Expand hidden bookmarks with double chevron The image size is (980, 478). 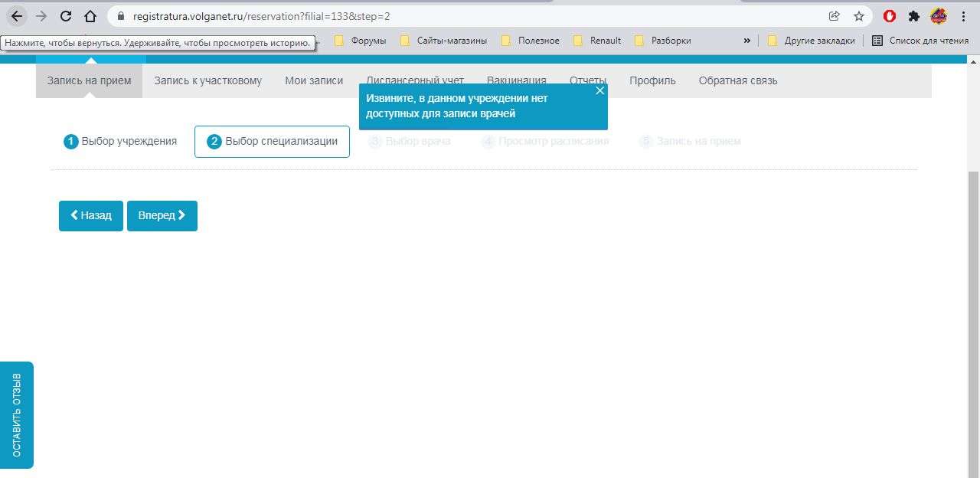pos(747,41)
